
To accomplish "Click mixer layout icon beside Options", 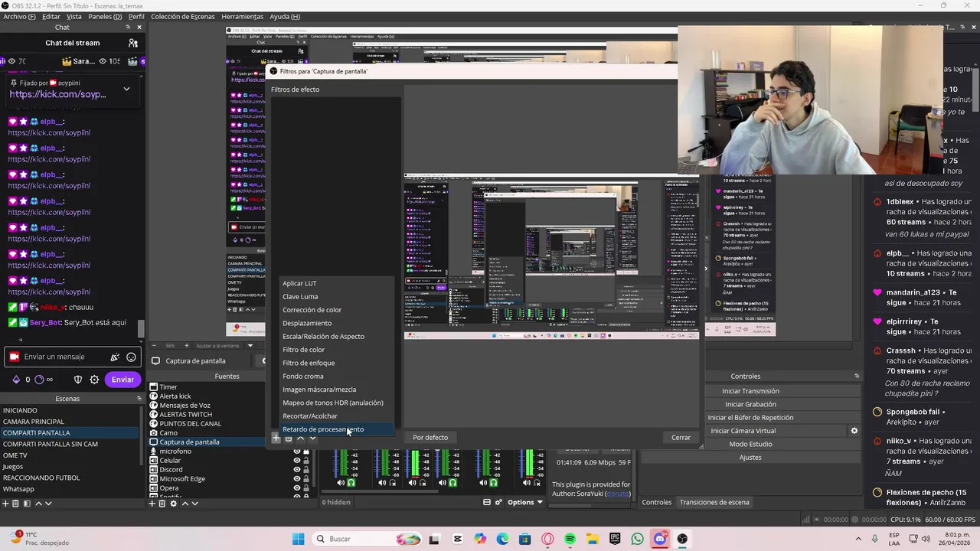I will (486, 502).
